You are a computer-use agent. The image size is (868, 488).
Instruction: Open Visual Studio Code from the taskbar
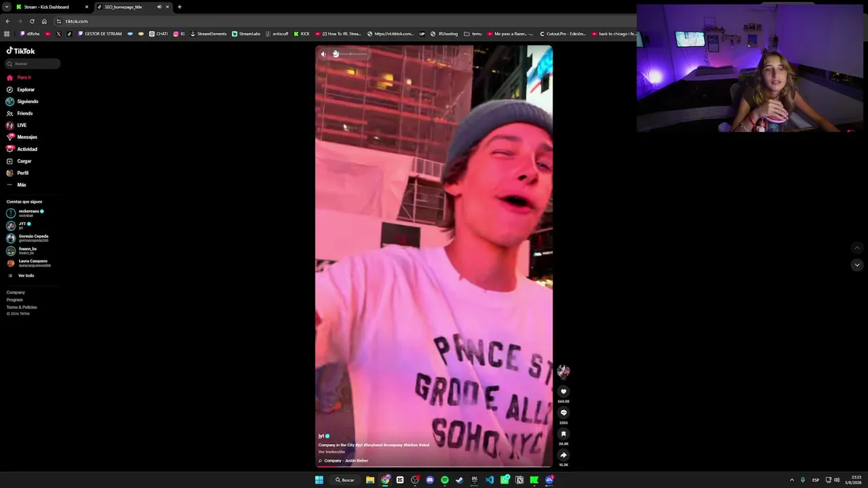click(490, 480)
